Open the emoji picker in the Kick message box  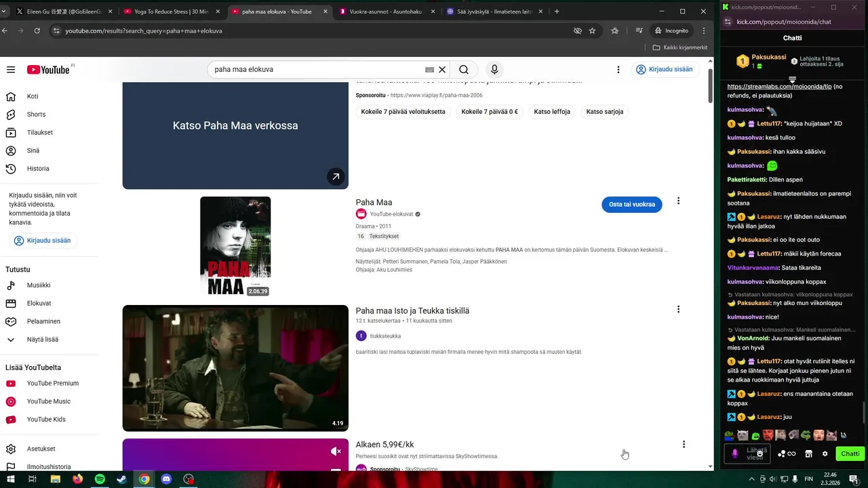pos(759,453)
